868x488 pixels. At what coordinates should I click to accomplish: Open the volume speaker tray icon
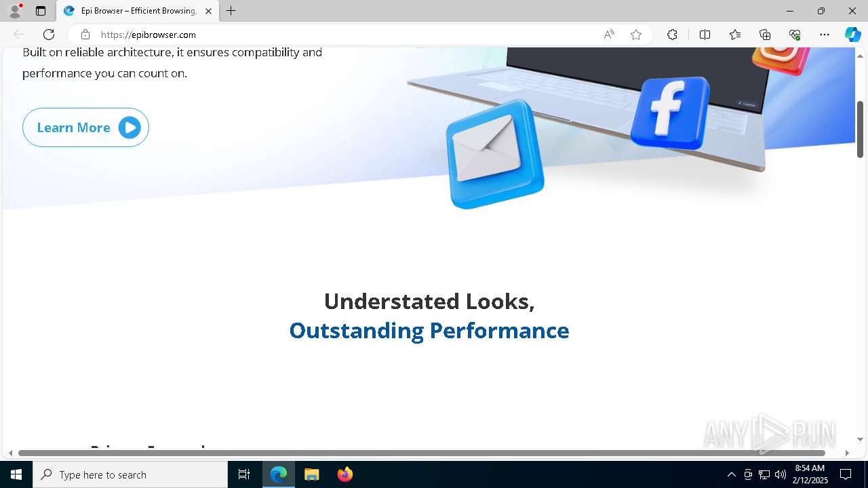[x=781, y=474]
